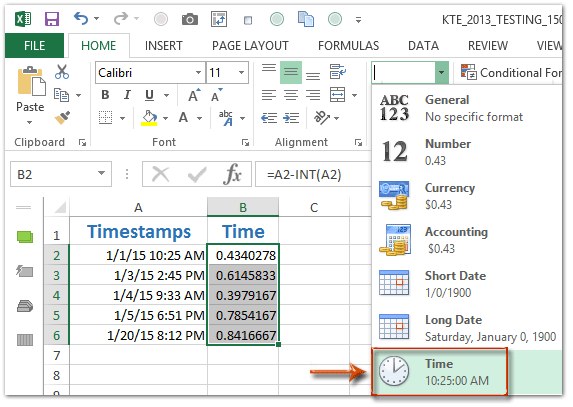Open the FORMULAS ribbon tab
The height and width of the screenshot is (407, 573).
coord(348,46)
